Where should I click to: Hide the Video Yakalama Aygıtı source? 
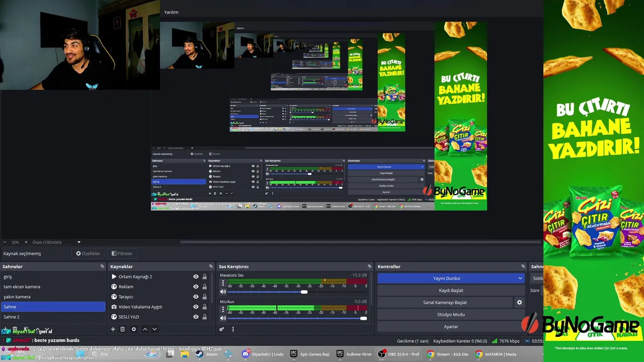click(x=196, y=307)
